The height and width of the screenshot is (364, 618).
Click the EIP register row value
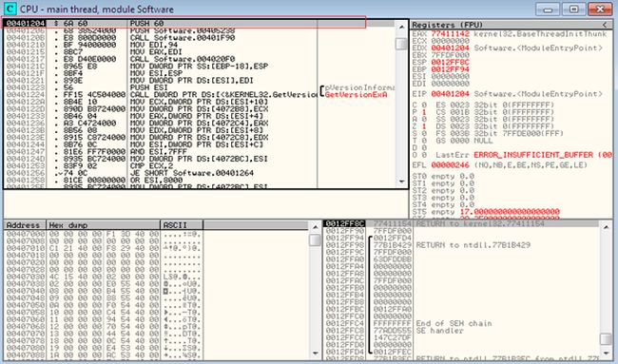click(450, 94)
